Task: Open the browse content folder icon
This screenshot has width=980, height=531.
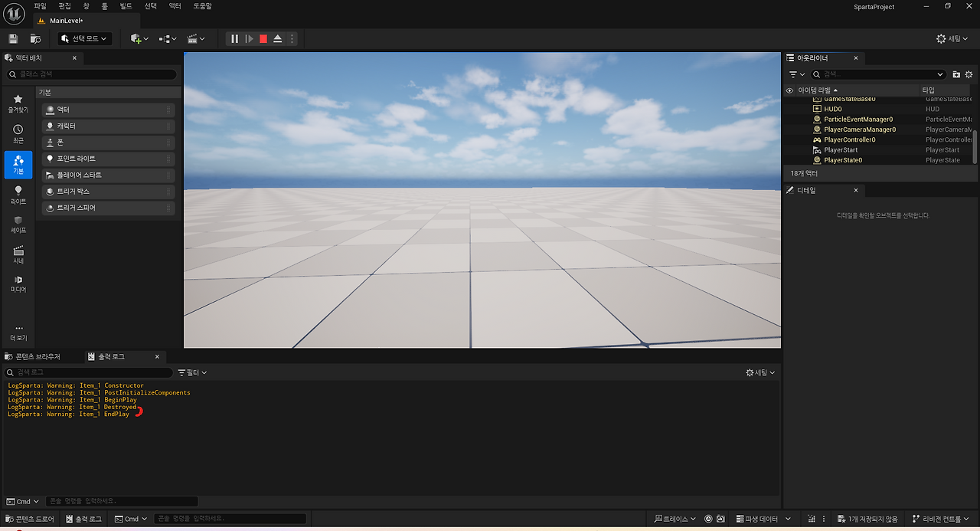Action: click(35, 38)
